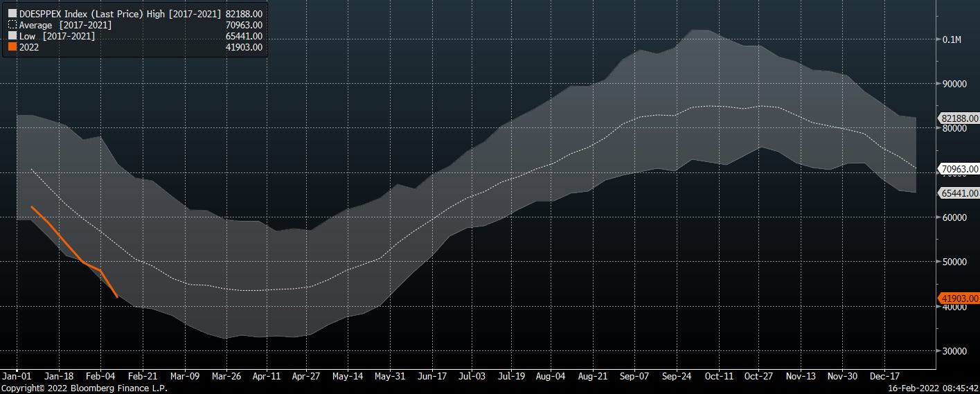Click the Jan-18 x-axis date label

coord(59,376)
